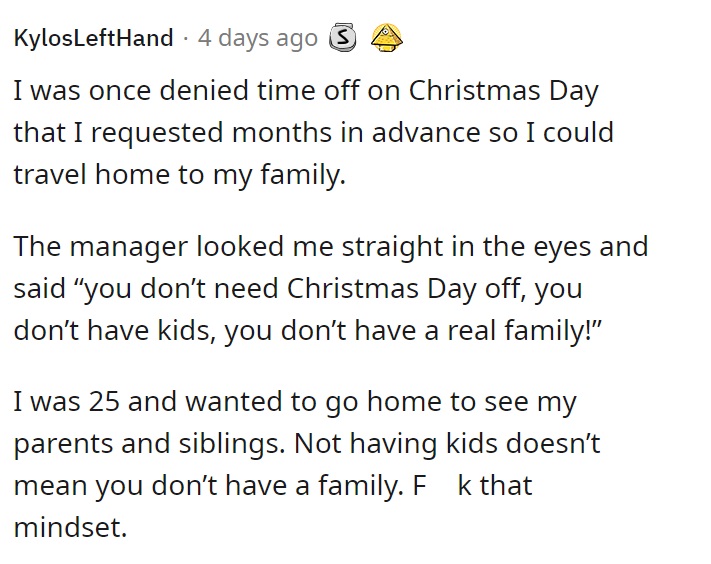Click the final word 'mindset.'
The width and height of the screenshot is (711, 564).
(x=70, y=528)
